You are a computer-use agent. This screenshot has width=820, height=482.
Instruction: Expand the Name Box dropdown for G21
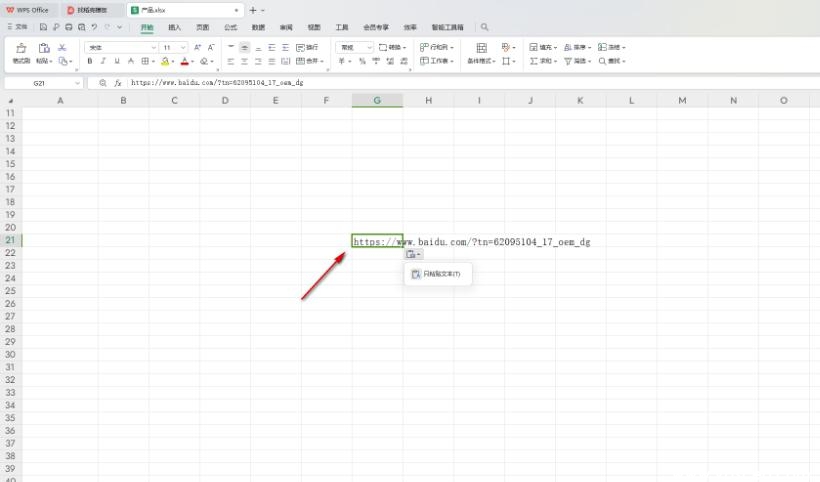pos(77,83)
